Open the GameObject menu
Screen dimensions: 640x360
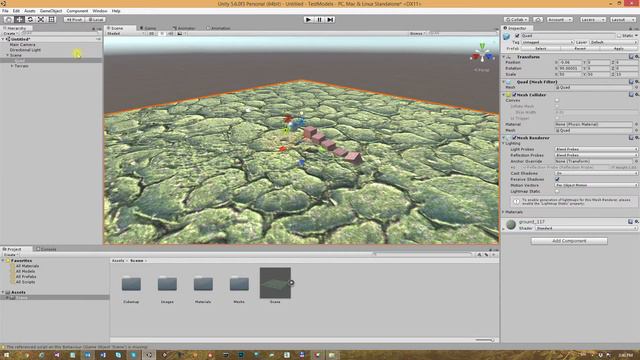51,11
